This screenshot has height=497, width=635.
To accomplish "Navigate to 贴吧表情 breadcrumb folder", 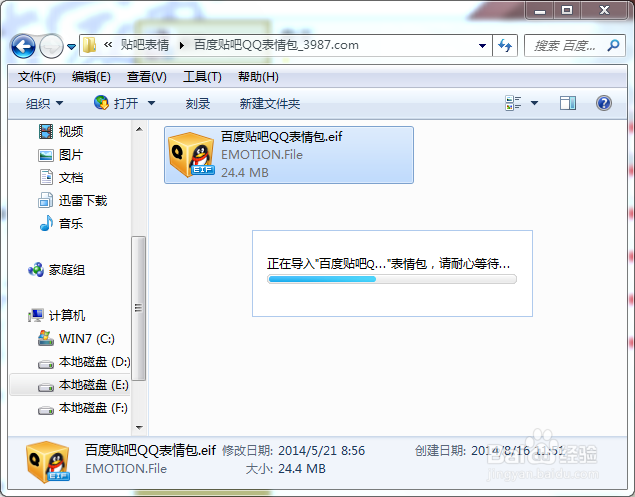I will [x=145, y=45].
